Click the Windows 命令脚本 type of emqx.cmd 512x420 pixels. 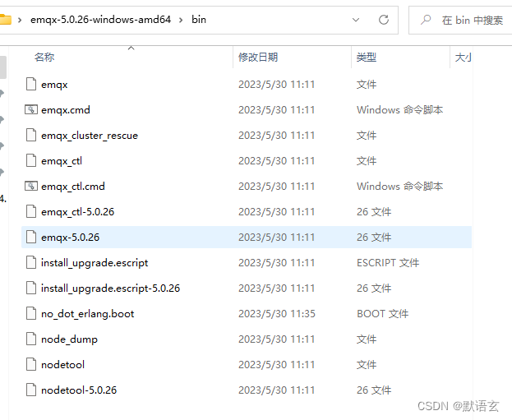coord(399,110)
